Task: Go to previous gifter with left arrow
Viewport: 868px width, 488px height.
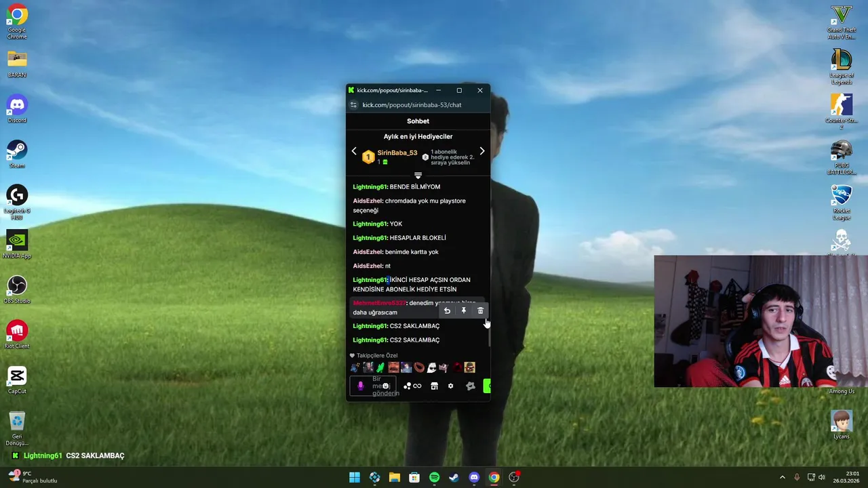Action: tap(353, 151)
